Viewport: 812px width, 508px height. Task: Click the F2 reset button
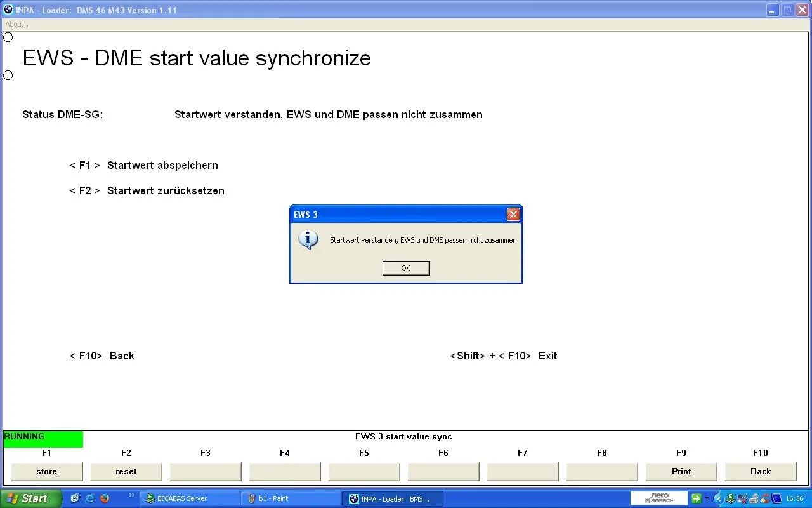pyautogui.click(x=126, y=471)
